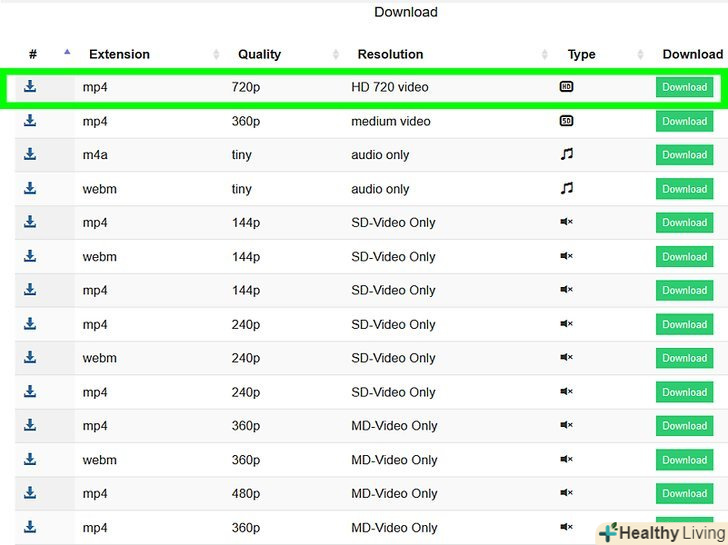Sort by the Extension column header
728x545 pixels.
tap(119, 54)
